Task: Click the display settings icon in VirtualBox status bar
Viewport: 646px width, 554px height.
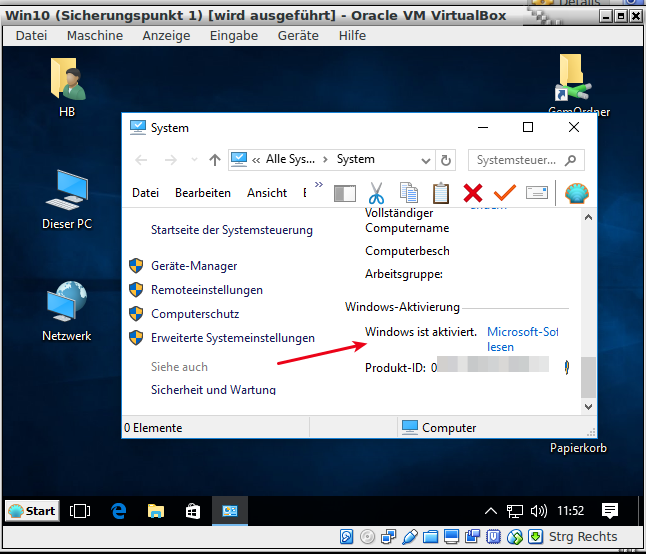Action: (452, 537)
